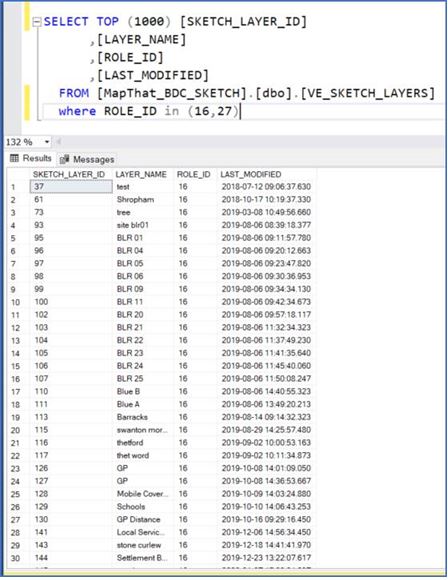The image size is (448, 580).
Task: Click the 'BLR 06' cell
Action: [x=143, y=276]
